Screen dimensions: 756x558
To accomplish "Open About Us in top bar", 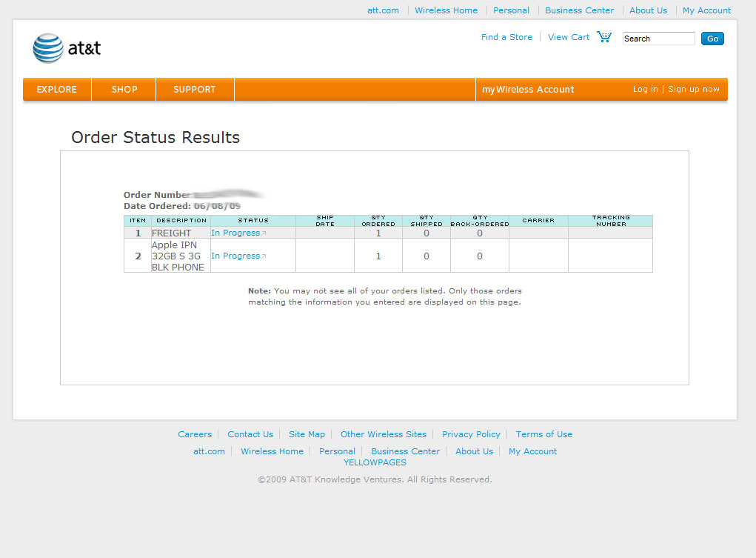I will 648,10.
